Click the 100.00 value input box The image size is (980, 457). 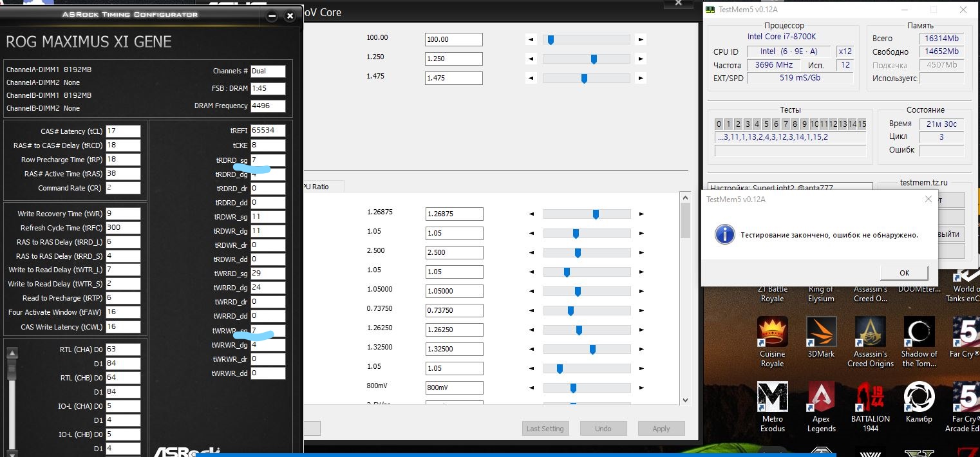454,40
